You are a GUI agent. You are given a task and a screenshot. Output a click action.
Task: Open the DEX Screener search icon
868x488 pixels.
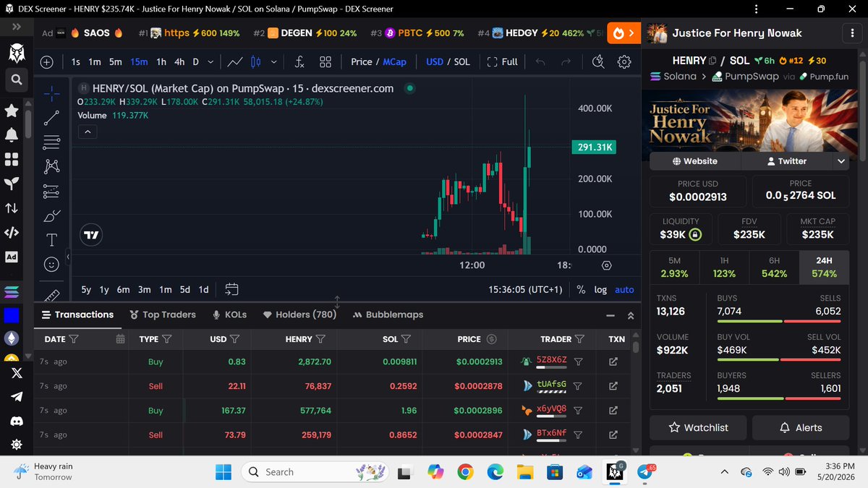(17, 80)
